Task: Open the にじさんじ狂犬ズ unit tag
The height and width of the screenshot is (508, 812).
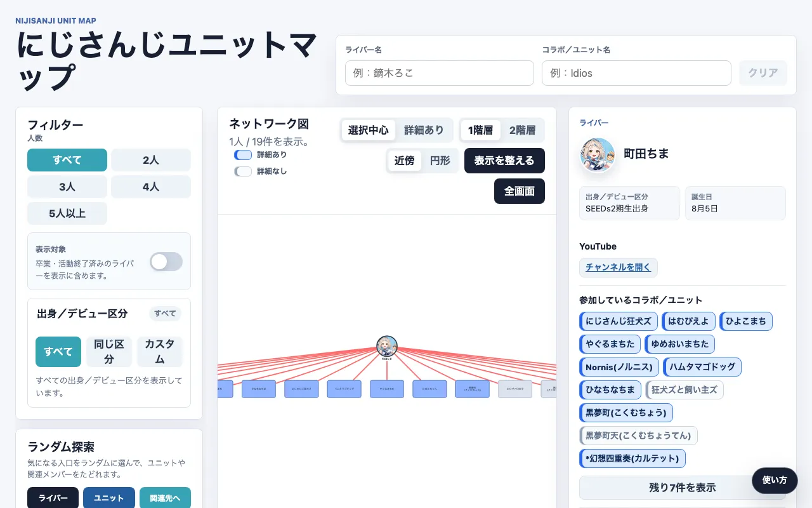Action: (619, 321)
